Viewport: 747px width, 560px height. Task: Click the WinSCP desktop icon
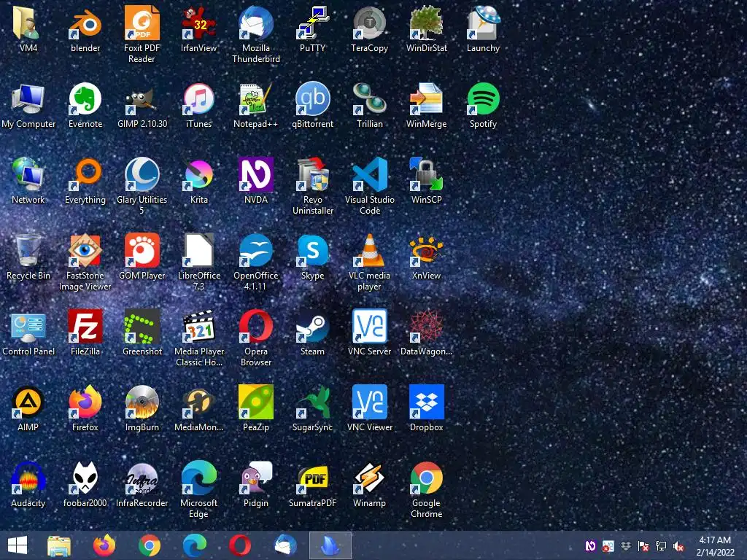pos(426,174)
